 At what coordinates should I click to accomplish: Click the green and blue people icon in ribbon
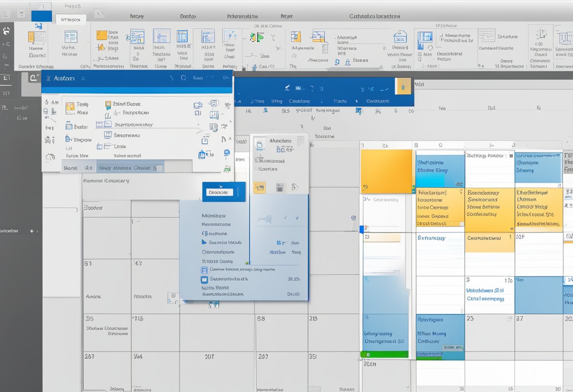257,37
